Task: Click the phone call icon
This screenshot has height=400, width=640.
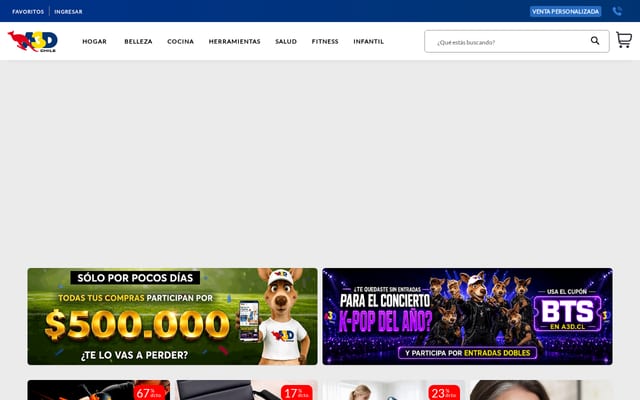Action: [617, 11]
